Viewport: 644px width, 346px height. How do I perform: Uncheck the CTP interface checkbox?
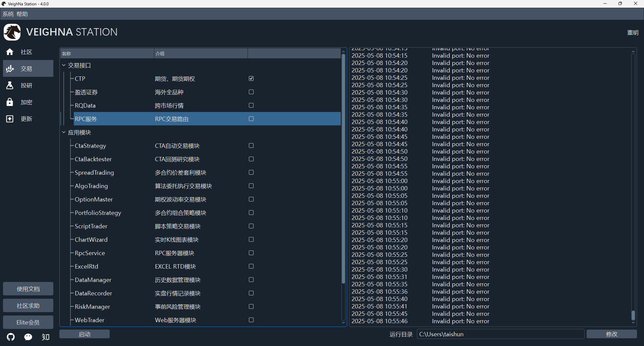click(251, 78)
